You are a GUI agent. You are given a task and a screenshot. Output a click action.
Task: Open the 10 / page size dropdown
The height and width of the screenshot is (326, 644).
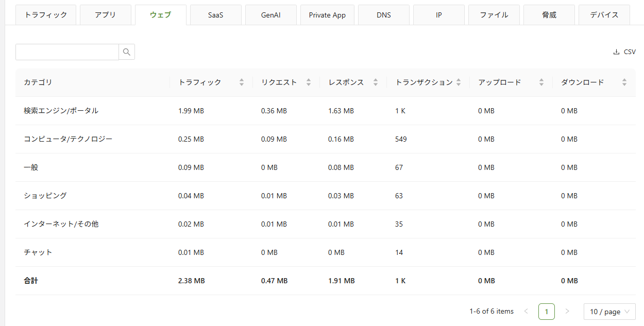click(x=609, y=312)
